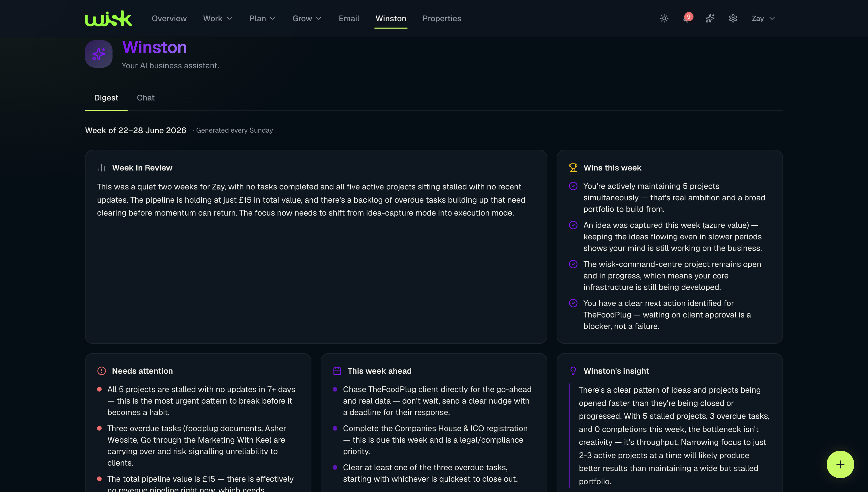Open settings gear icon
This screenshot has height=492, width=868.
(733, 18)
